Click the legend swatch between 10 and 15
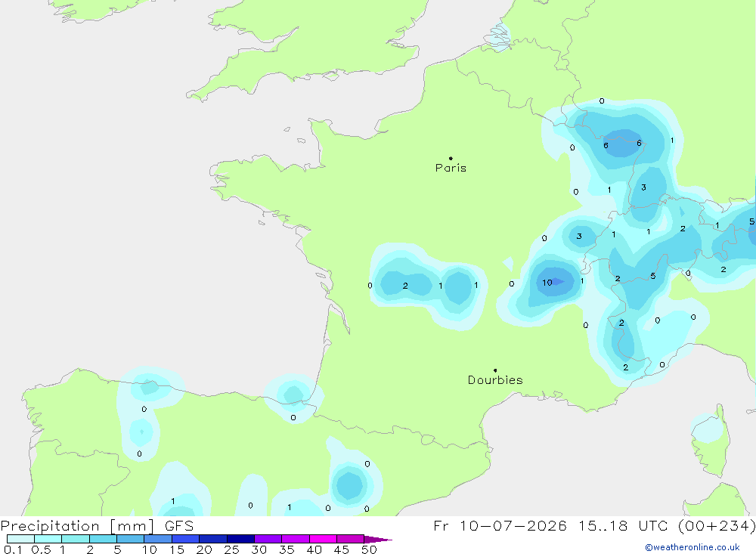The width and height of the screenshot is (756, 554). pos(158,539)
